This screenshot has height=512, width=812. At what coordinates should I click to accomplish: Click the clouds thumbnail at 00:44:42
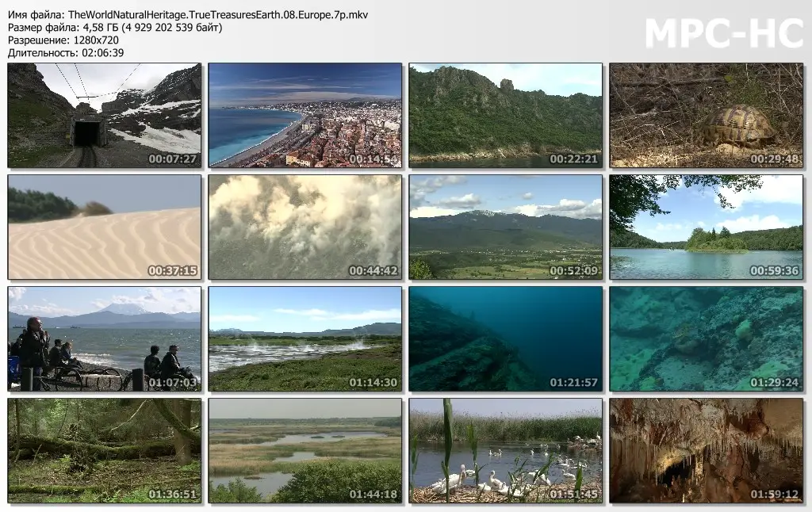tap(305, 227)
